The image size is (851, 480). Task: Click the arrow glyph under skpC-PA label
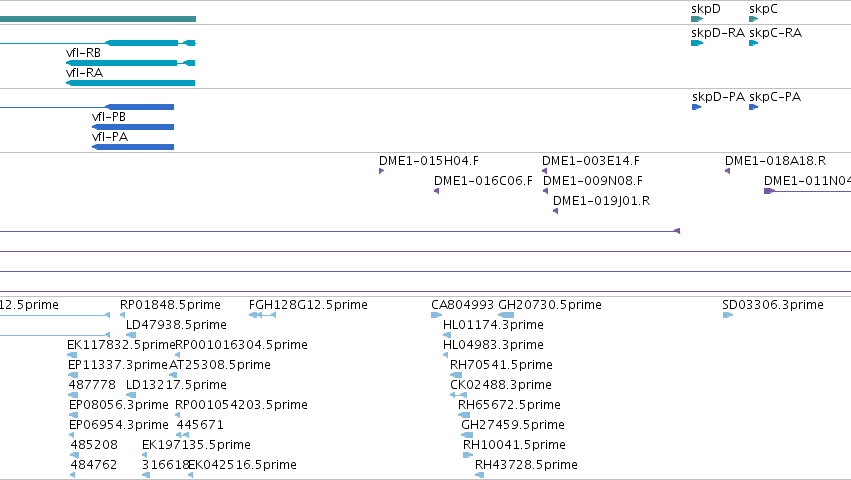coord(753,107)
